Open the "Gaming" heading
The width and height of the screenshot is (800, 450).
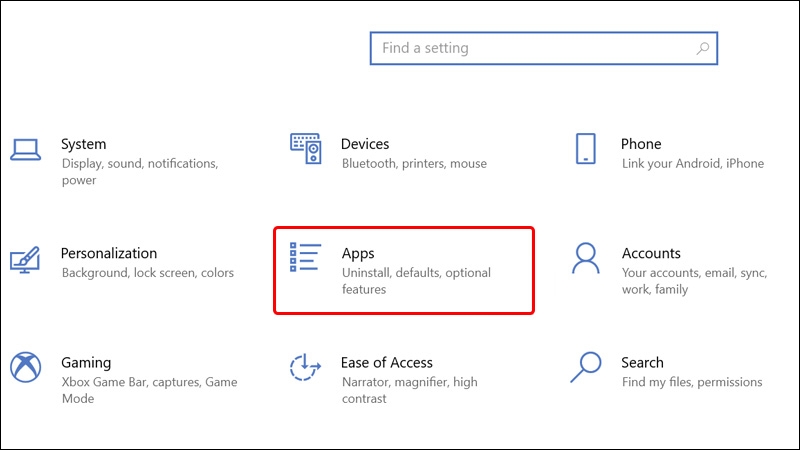[86, 363]
